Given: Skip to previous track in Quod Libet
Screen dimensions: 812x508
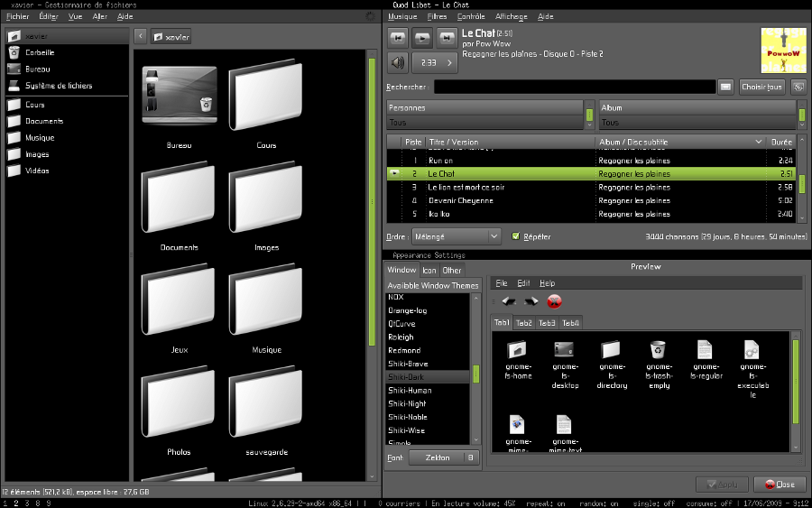Looking at the screenshot, I should pyautogui.click(x=398, y=38).
